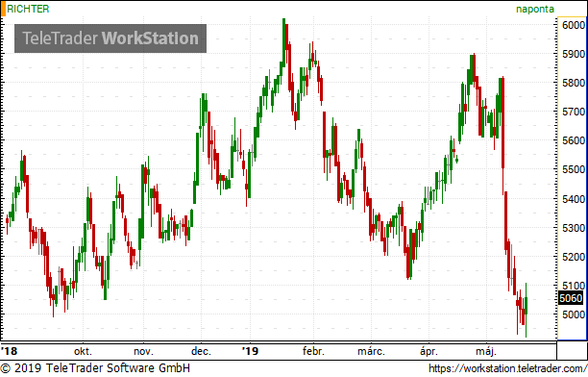Open the workstation.teletrader.com link
588x377 pixels.
point(507,368)
